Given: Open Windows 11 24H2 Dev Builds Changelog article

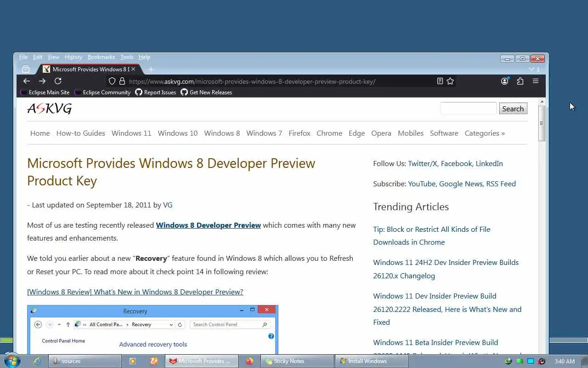Looking at the screenshot, I should pos(446,269).
